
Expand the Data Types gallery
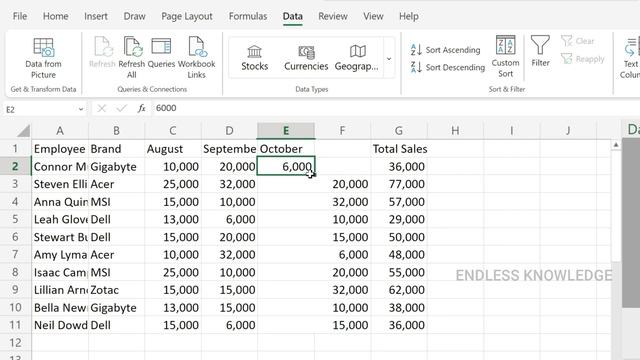click(x=389, y=58)
